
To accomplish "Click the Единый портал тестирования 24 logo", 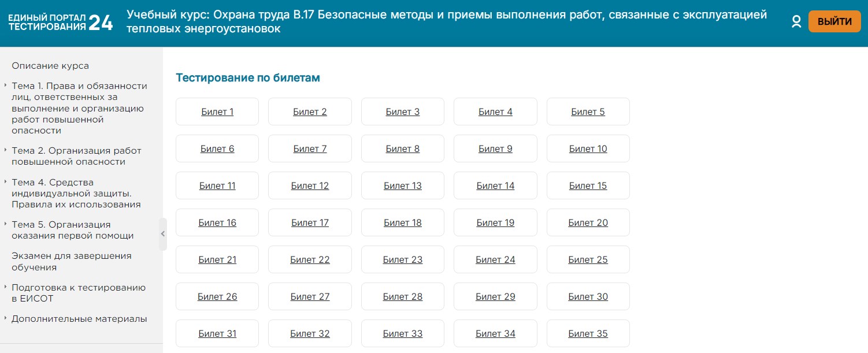I will point(60,23).
